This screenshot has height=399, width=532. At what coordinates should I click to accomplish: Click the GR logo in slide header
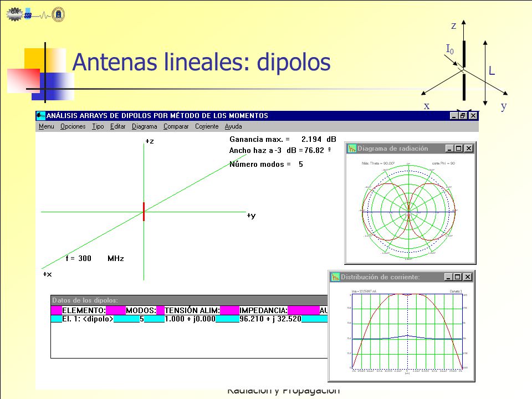14,14
